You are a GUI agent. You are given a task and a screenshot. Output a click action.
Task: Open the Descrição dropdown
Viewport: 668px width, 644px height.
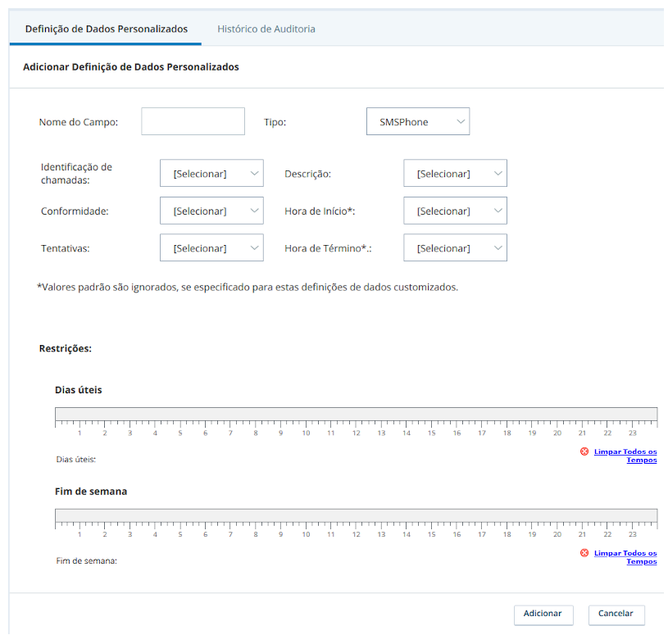coord(456,173)
